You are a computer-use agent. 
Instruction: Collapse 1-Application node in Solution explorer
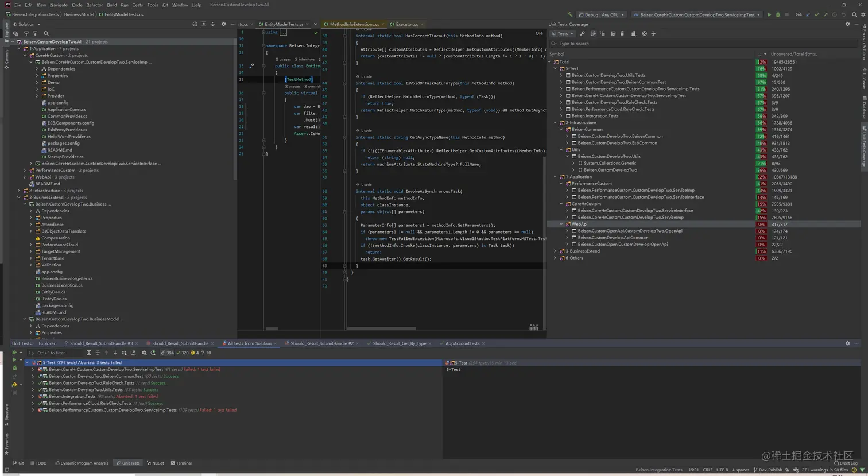18,48
